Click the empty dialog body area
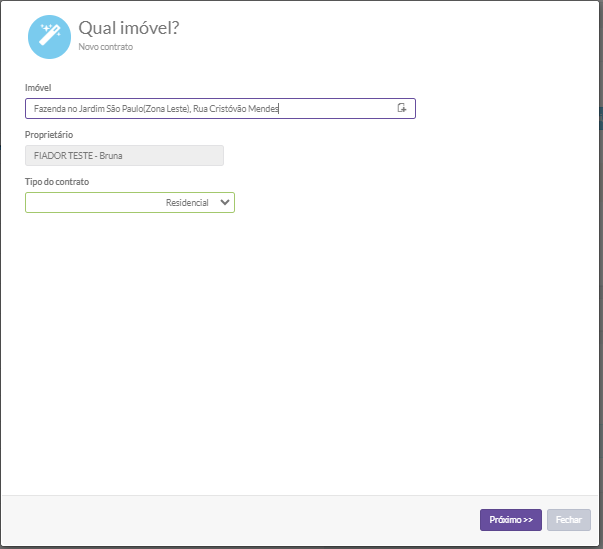 click(x=300, y=350)
